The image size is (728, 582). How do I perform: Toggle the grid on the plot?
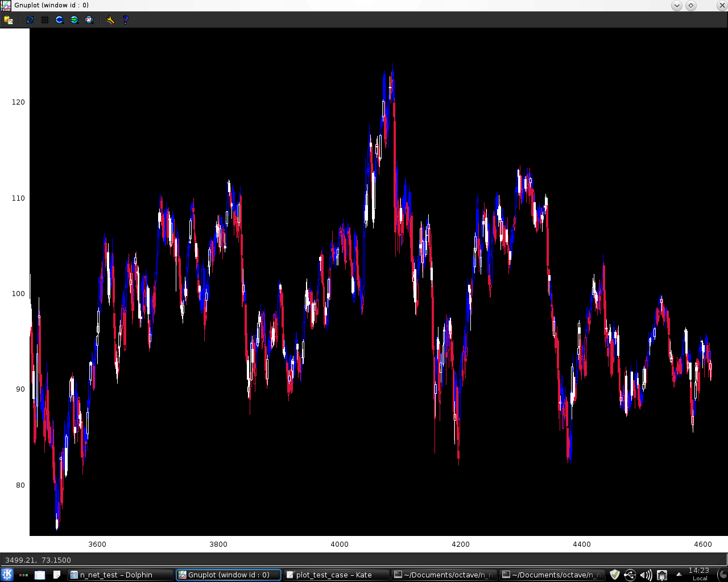tap(45, 20)
